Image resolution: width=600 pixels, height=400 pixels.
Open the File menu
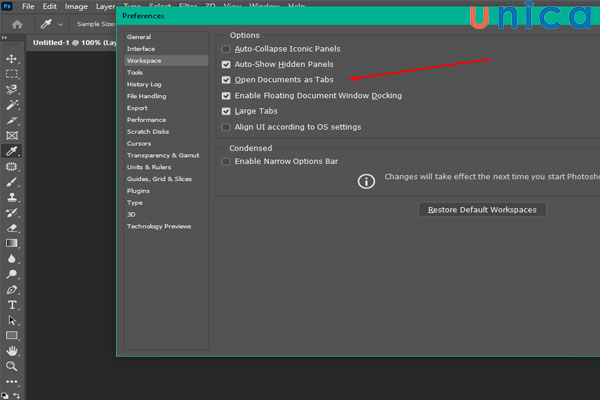(28, 7)
